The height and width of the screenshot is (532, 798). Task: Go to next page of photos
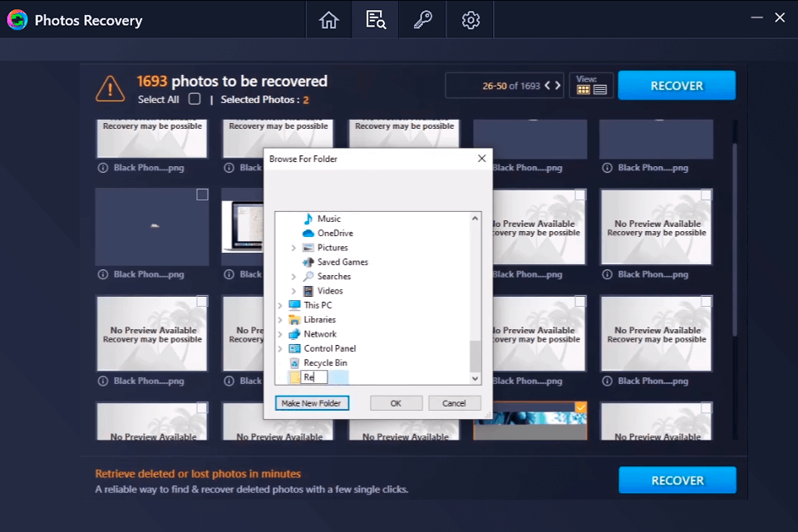click(558, 86)
